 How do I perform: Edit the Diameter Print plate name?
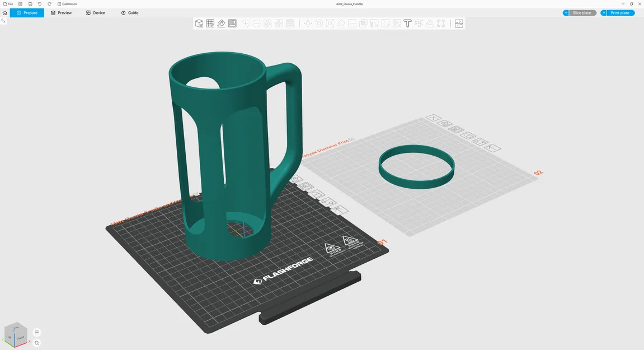tap(352, 139)
